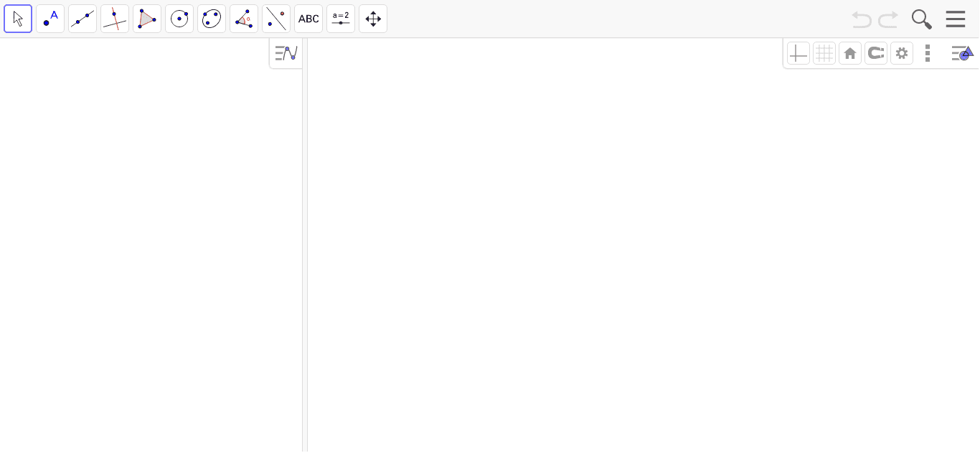
Task: Select the Move Graphics View tool
Action: pos(373,19)
